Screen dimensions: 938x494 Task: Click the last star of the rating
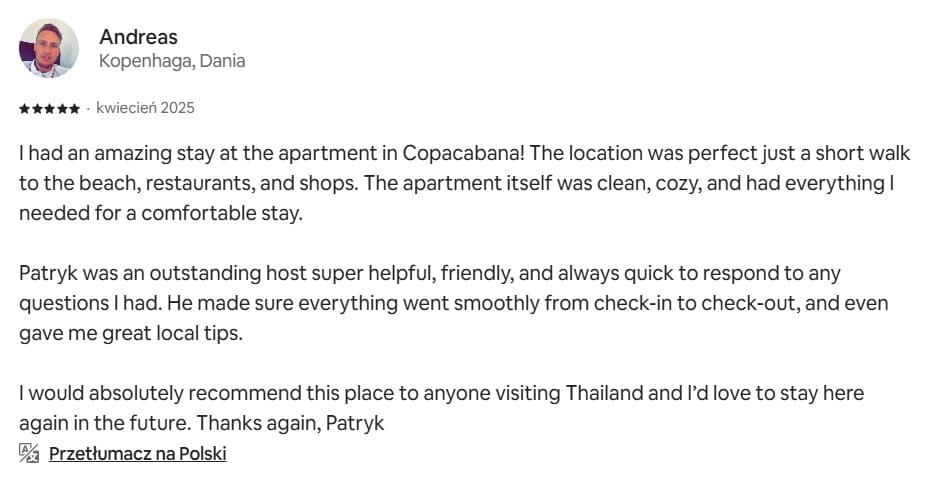coord(74,108)
